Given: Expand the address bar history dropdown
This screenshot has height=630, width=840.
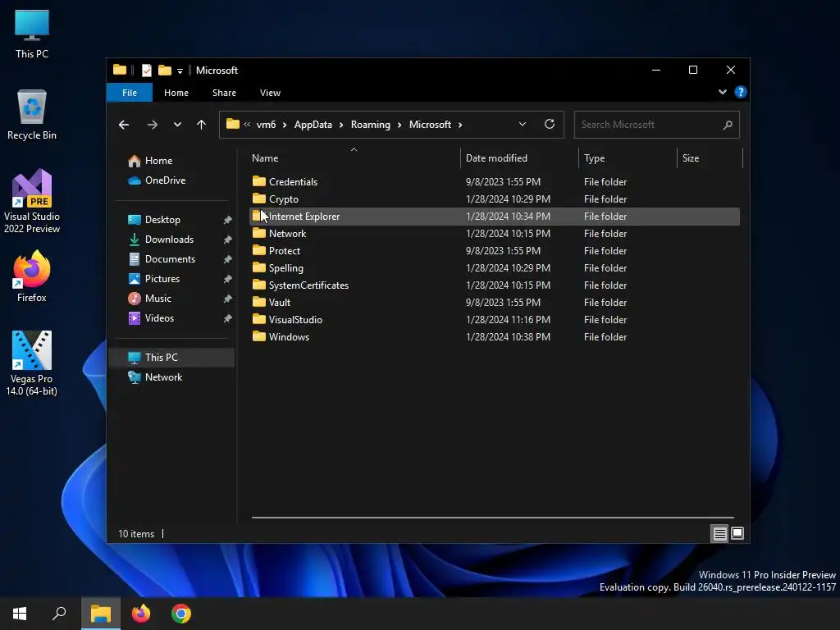Looking at the screenshot, I should (523, 125).
